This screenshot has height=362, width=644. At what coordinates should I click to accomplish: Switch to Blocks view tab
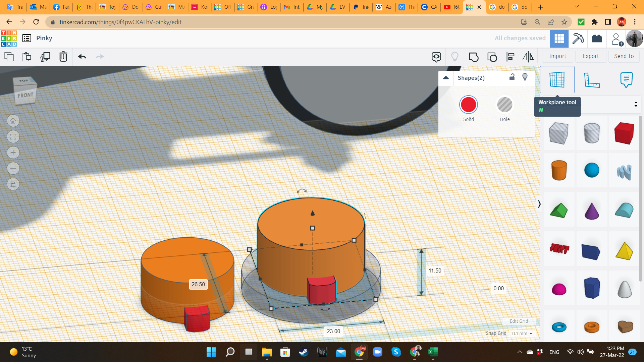(578, 39)
